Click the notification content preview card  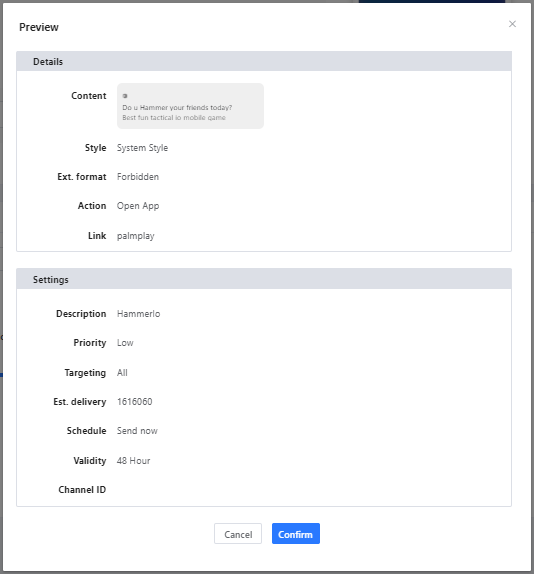pos(190,106)
